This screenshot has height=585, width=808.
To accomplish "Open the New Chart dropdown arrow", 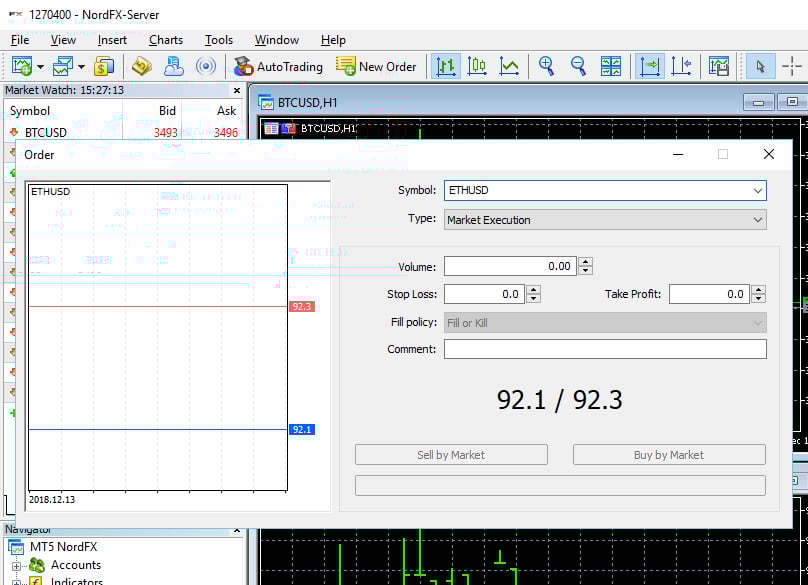I will point(40,66).
